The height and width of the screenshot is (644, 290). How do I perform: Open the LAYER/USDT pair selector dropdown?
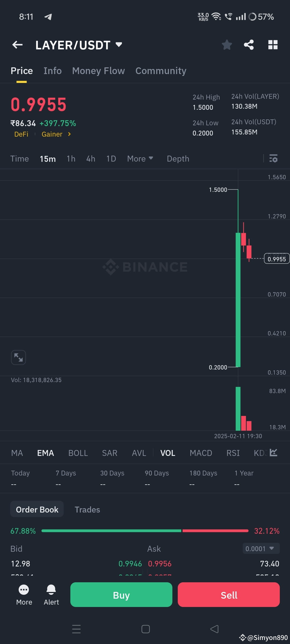tap(79, 45)
